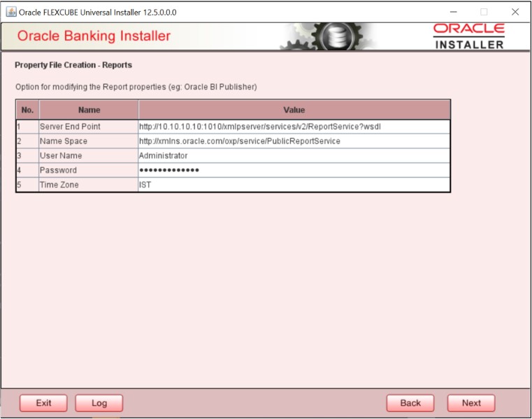Select the 'Server End Point' name cell
532x419 pixels.
[89, 127]
